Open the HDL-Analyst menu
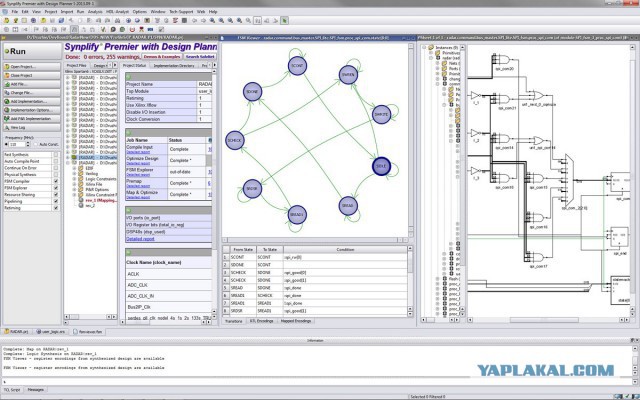Image resolution: width=640 pixels, height=400 pixels. pyautogui.click(x=117, y=12)
